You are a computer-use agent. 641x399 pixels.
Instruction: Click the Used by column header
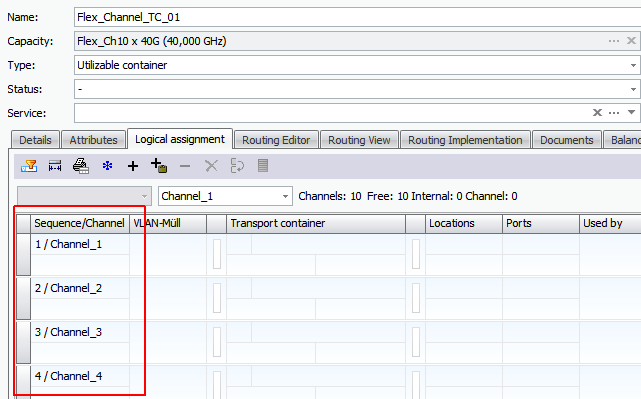coord(610,223)
